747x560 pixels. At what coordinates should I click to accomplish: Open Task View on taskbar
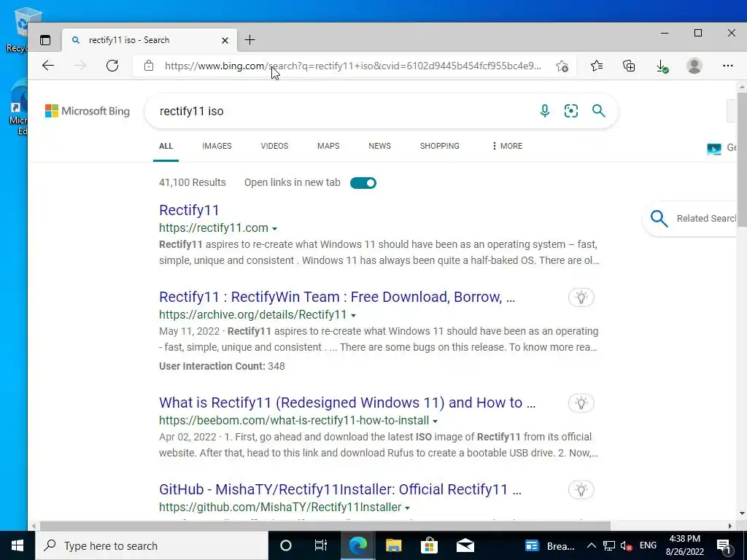click(321, 545)
